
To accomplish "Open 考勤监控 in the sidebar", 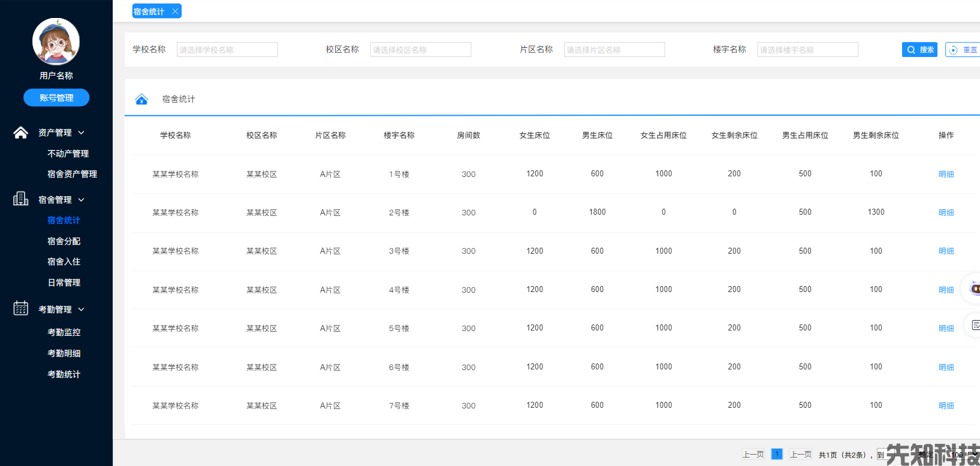I will click(64, 332).
